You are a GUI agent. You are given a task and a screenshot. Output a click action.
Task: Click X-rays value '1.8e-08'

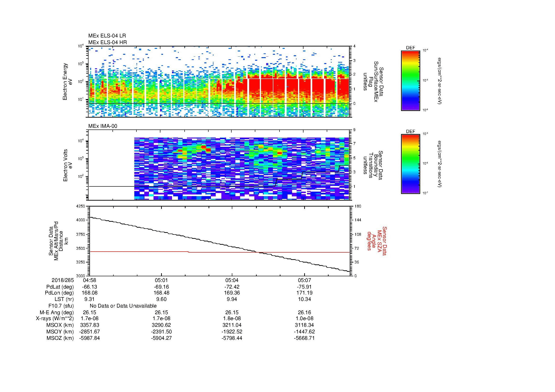232,318
